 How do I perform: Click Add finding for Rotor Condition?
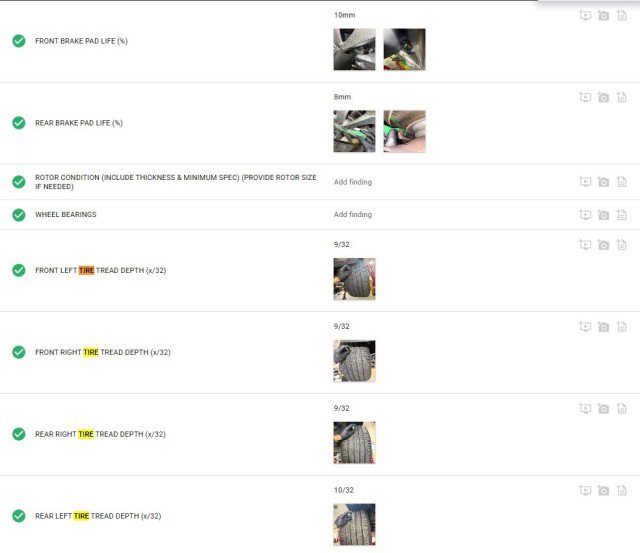353,182
